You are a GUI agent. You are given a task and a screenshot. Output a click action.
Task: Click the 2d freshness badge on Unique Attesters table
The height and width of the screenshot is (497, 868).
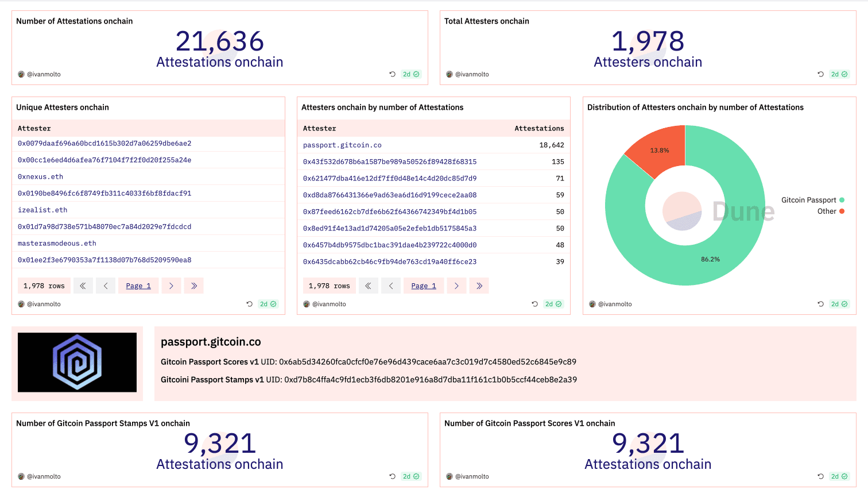tap(268, 304)
